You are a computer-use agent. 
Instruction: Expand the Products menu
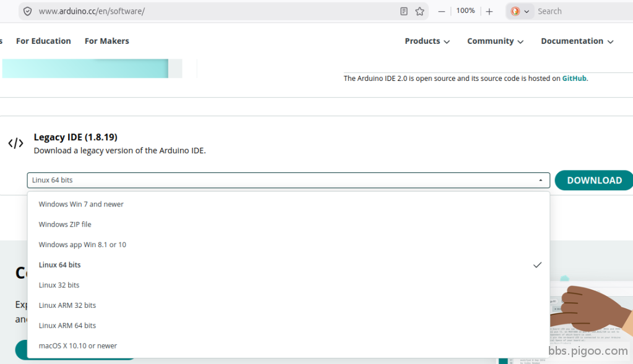[427, 41]
